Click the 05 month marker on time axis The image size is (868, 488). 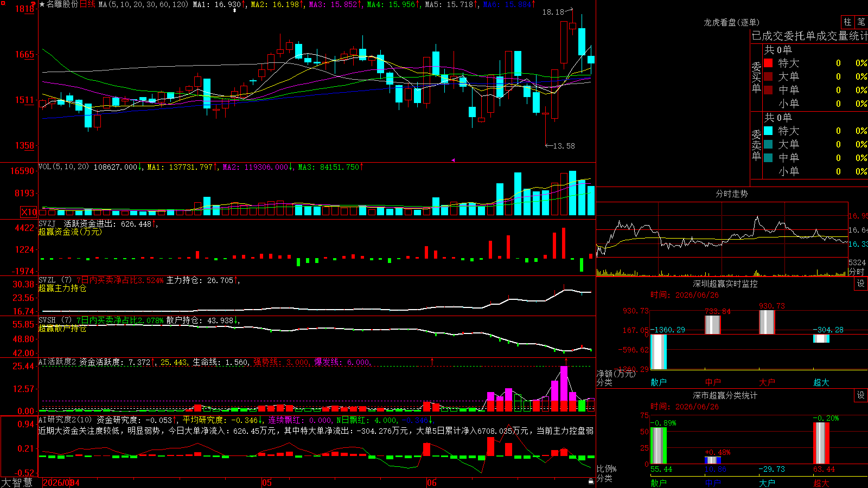266,483
